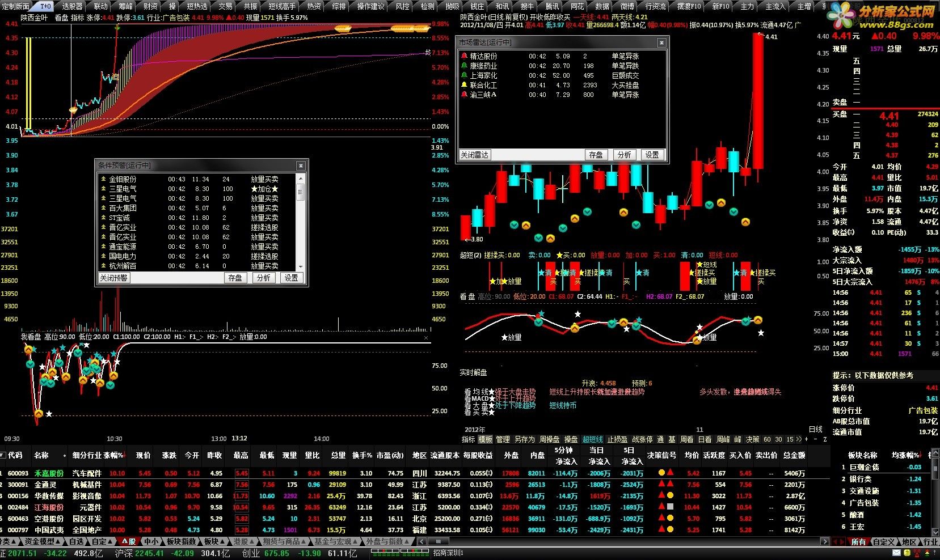Sort by 换手% column header
The width and height of the screenshot is (940, 560).
[362, 455]
